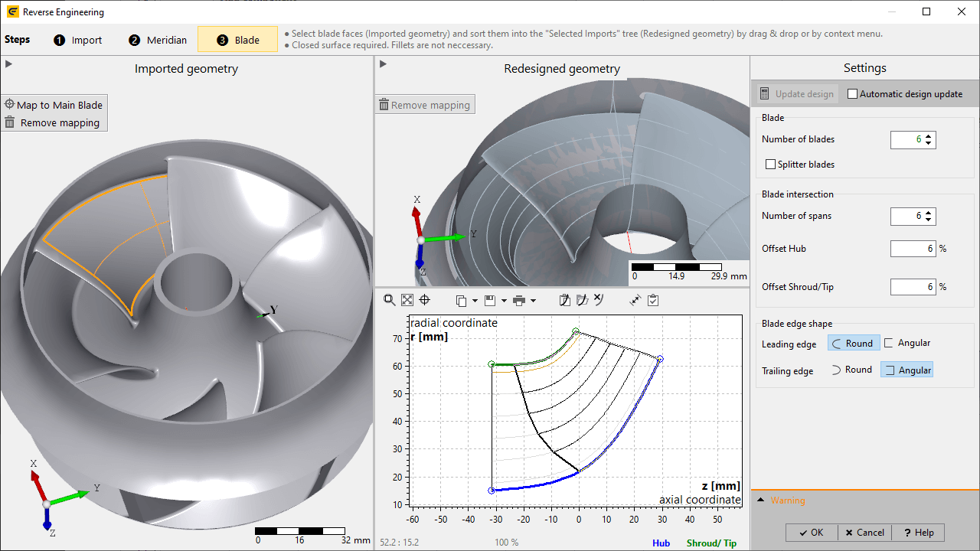
Task: Click the Map to Main Blade button
Action: point(54,105)
